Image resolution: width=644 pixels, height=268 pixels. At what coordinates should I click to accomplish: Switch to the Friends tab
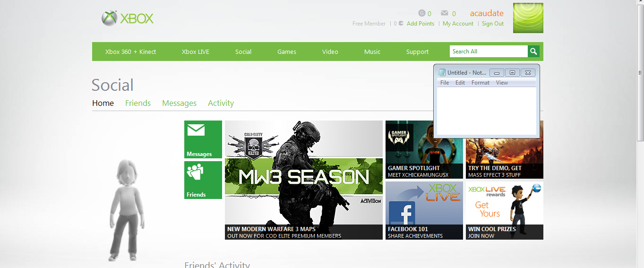(x=138, y=103)
